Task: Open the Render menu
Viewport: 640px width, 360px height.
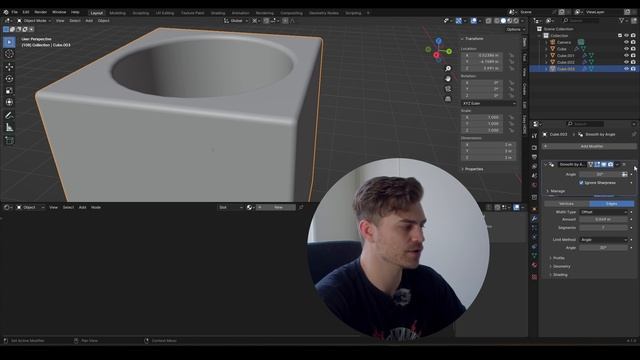Action: pyautogui.click(x=40, y=12)
